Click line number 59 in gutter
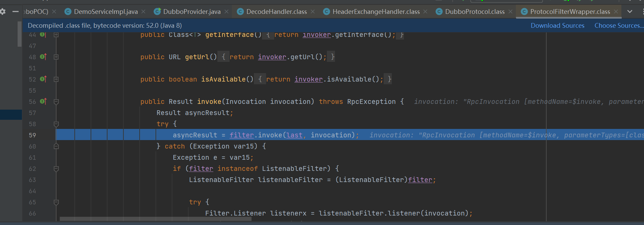Image resolution: width=644 pixels, height=225 pixels. (32, 135)
